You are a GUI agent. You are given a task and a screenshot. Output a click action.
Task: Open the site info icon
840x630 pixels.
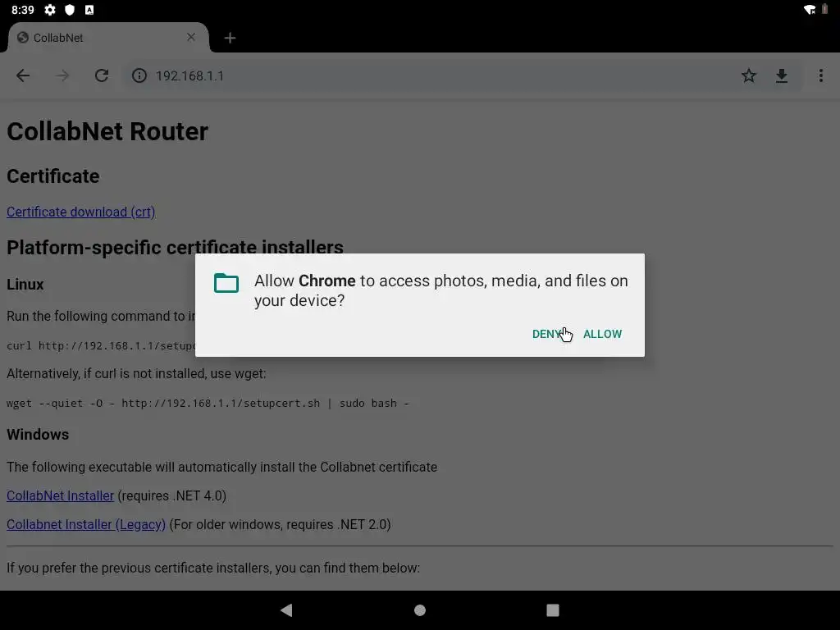coord(139,75)
